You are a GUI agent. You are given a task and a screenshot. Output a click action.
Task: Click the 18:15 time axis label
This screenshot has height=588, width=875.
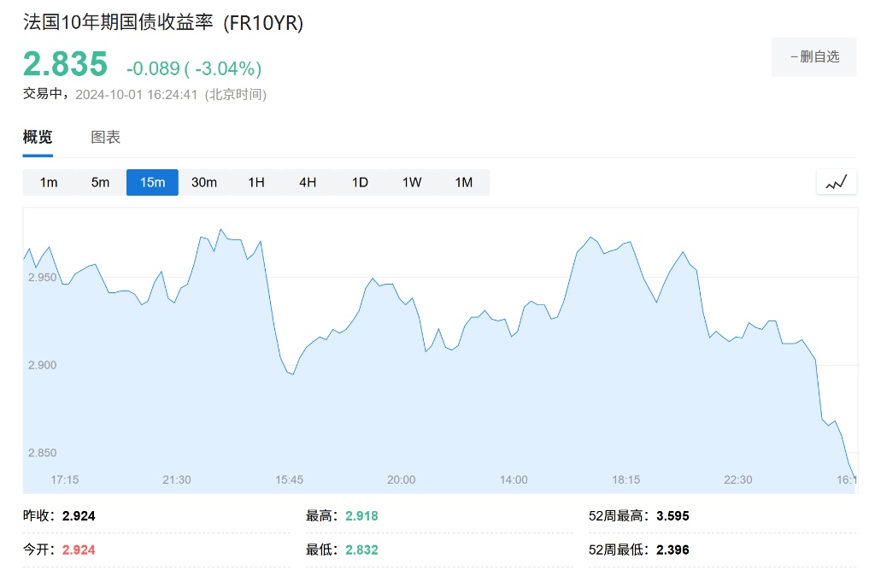(x=625, y=479)
